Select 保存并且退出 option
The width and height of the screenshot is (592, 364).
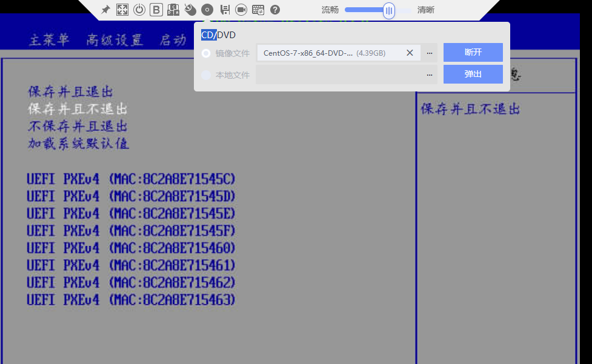coord(71,91)
